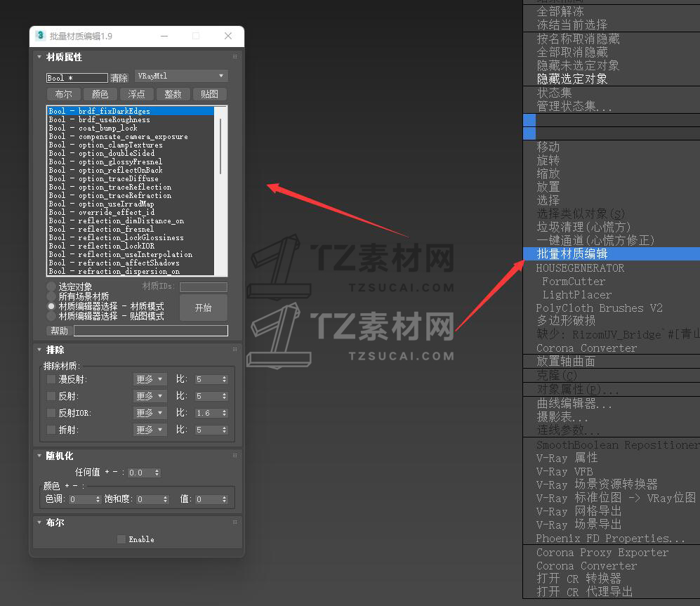Open the 漫反射 更多 dropdown
The height and width of the screenshot is (606, 700).
click(150, 379)
